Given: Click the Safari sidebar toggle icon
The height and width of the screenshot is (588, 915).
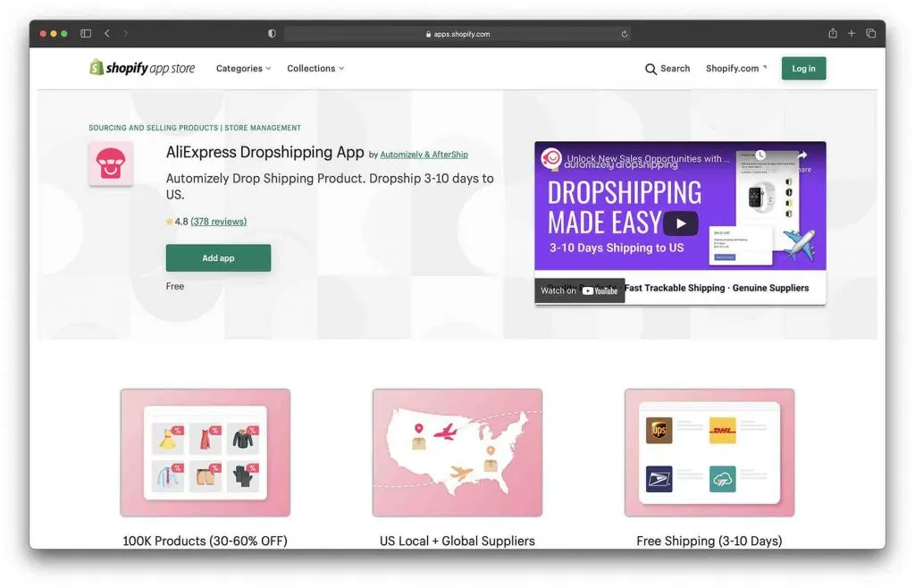Looking at the screenshot, I should [86, 33].
